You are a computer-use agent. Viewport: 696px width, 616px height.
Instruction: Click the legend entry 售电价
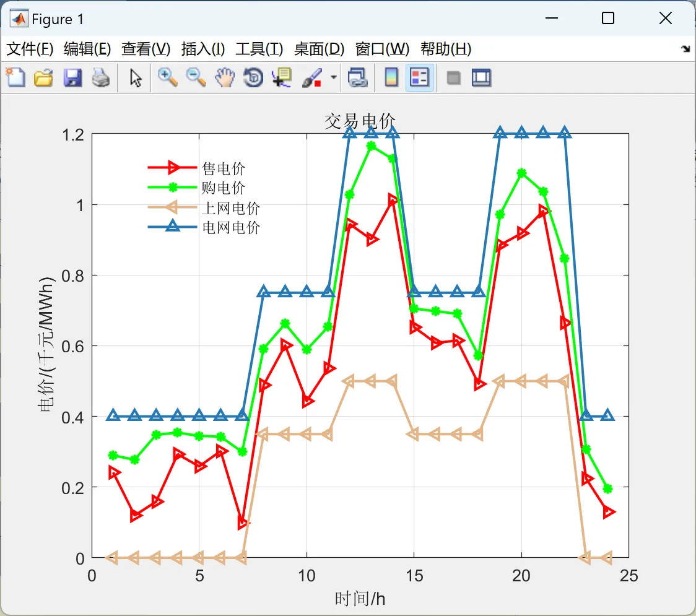224,168
